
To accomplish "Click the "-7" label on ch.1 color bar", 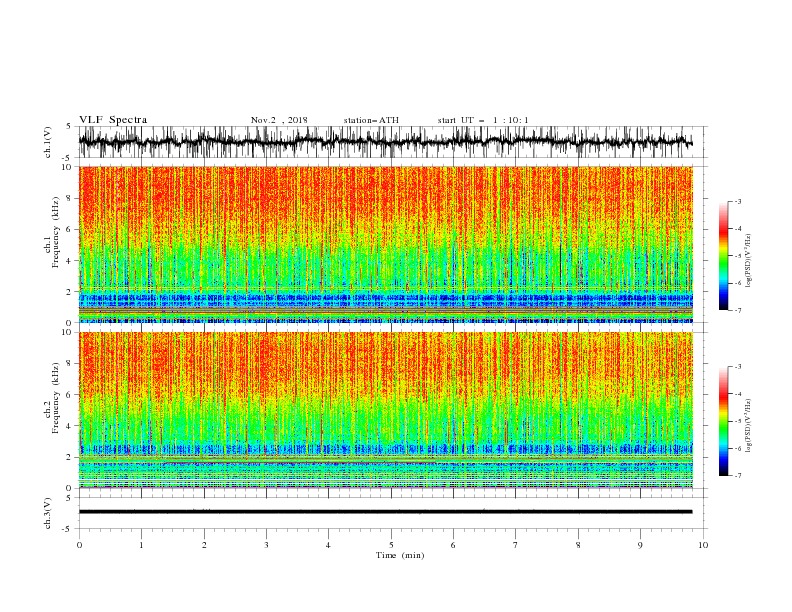I will pos(737,311).
